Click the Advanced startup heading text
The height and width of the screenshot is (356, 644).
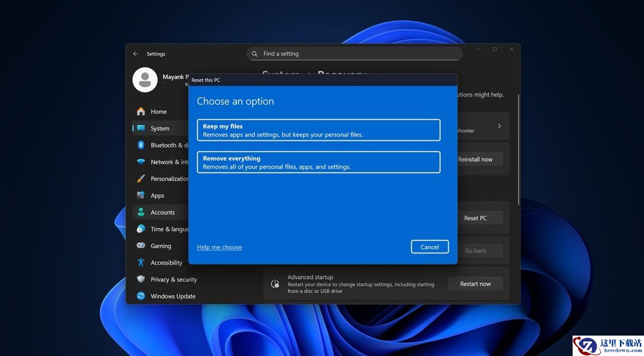tap(310, 277)
